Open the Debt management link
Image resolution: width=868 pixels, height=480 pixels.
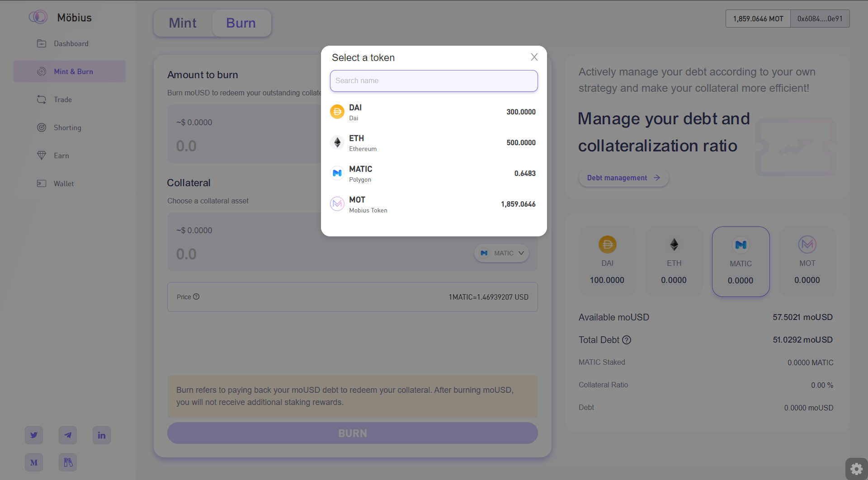[x=623, y=178]
